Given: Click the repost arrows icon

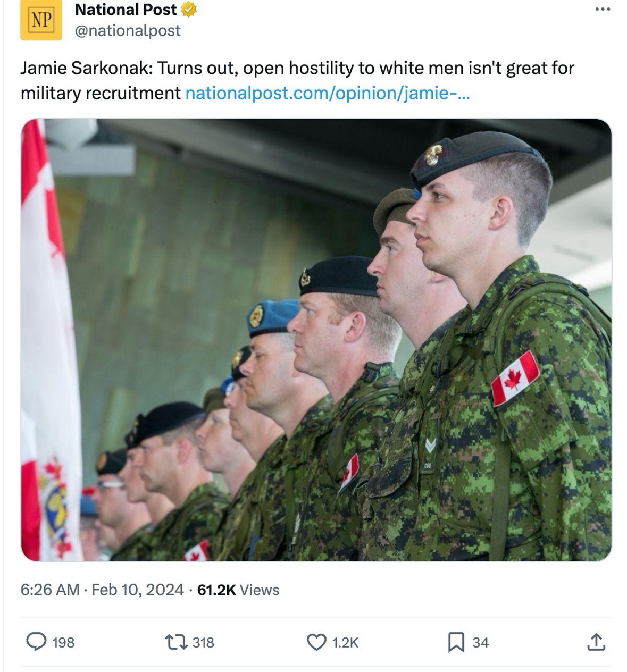Looking at the screenshot, I should pyautogui.click(x=175, y=642).
